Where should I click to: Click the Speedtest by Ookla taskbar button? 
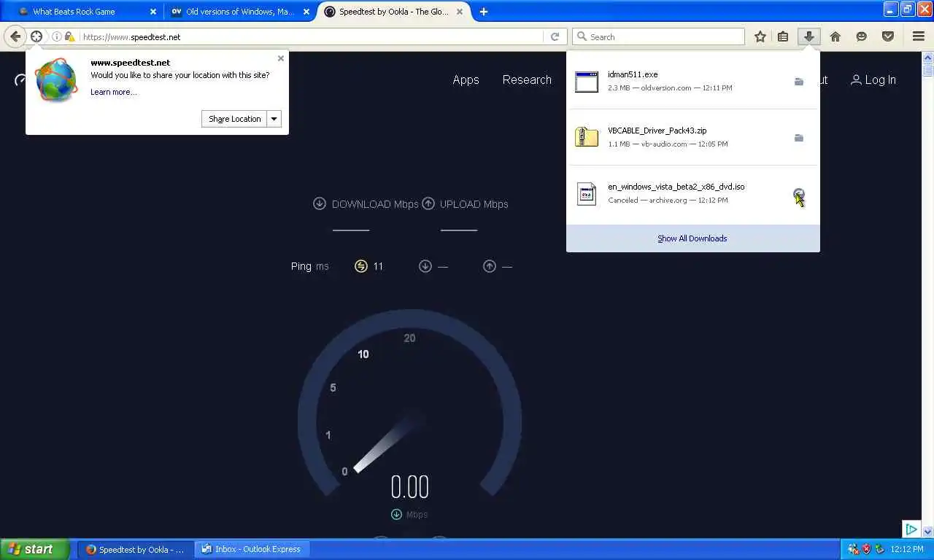tap(136, 549)
